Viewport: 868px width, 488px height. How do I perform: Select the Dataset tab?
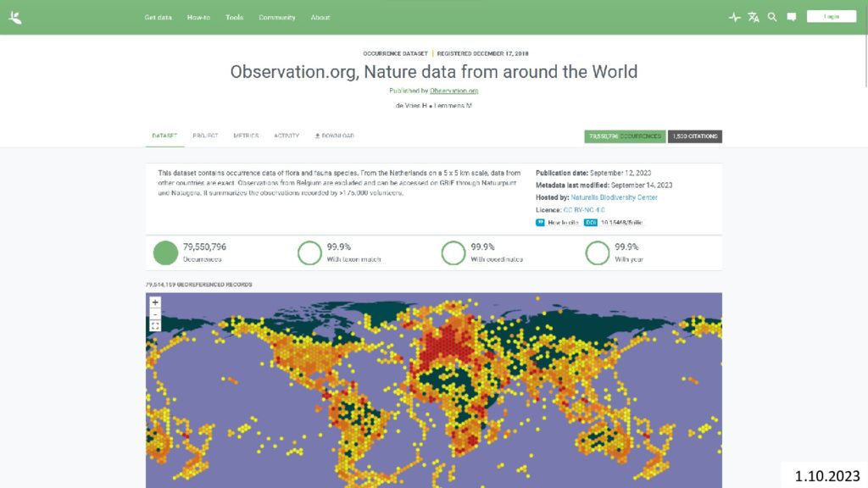click(x=164, y=136)
